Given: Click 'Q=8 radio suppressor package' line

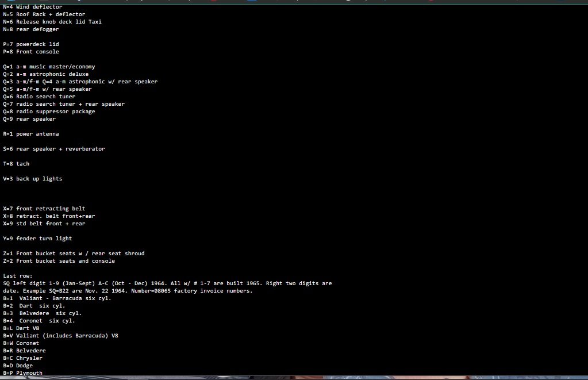Looking at the screenshot, I should (49, 112).
